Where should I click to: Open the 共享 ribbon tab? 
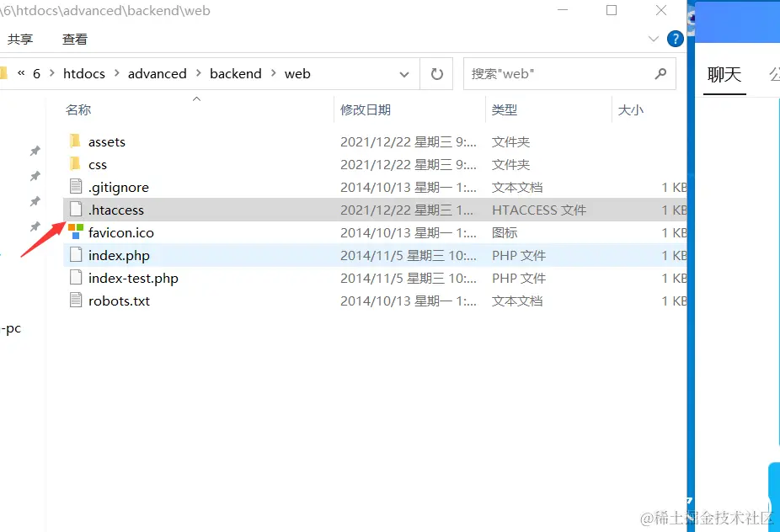point(20,40)
